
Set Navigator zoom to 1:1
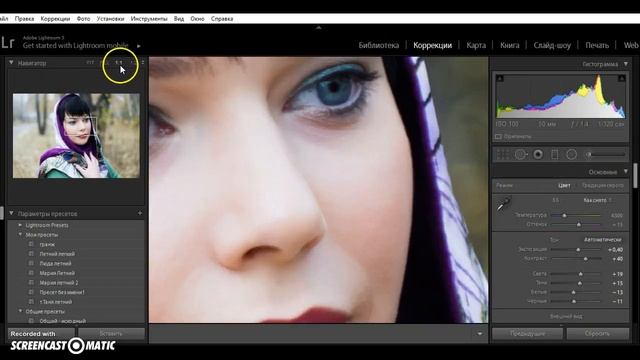tap(119, 63)
